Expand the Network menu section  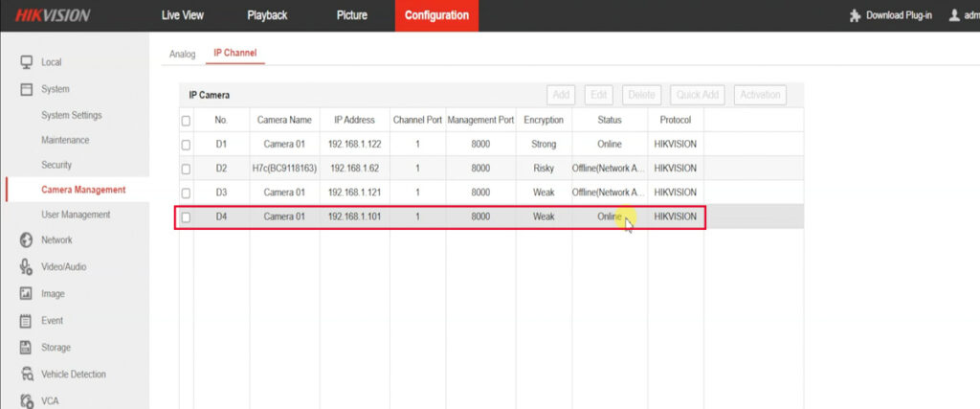(56, 240)
